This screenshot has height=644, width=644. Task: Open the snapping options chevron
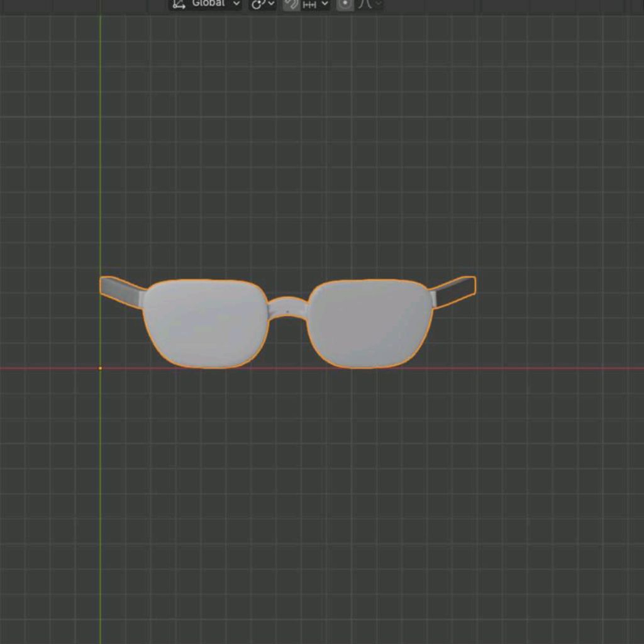[325, 4]
